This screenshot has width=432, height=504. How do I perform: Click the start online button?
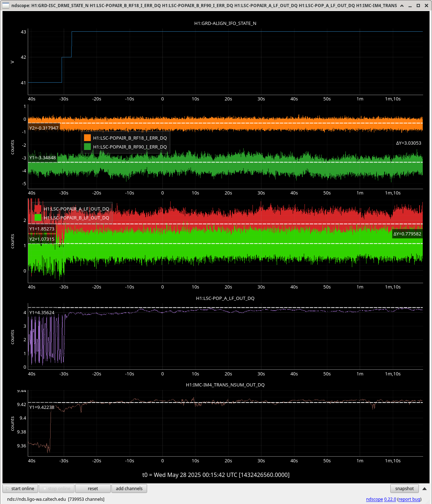(x=20, y=488)
